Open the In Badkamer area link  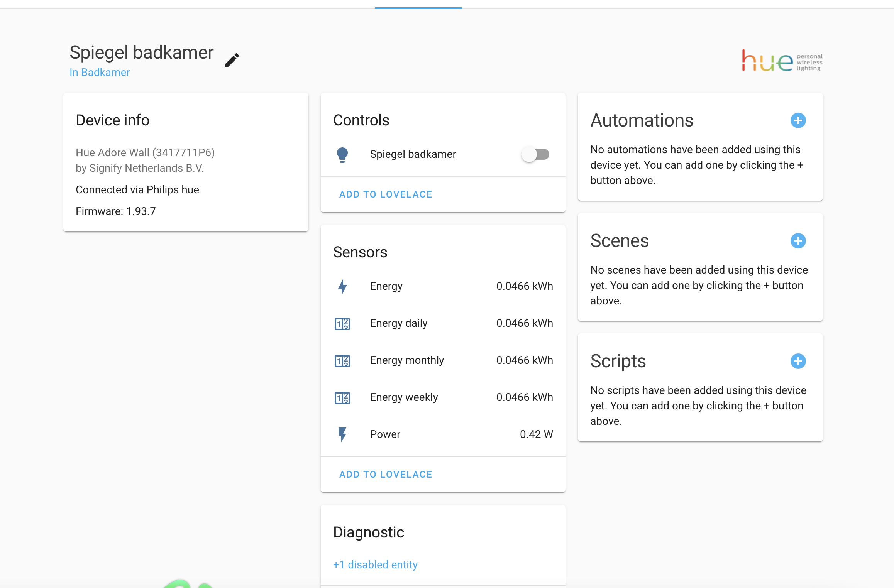click(x=100, y=72)
